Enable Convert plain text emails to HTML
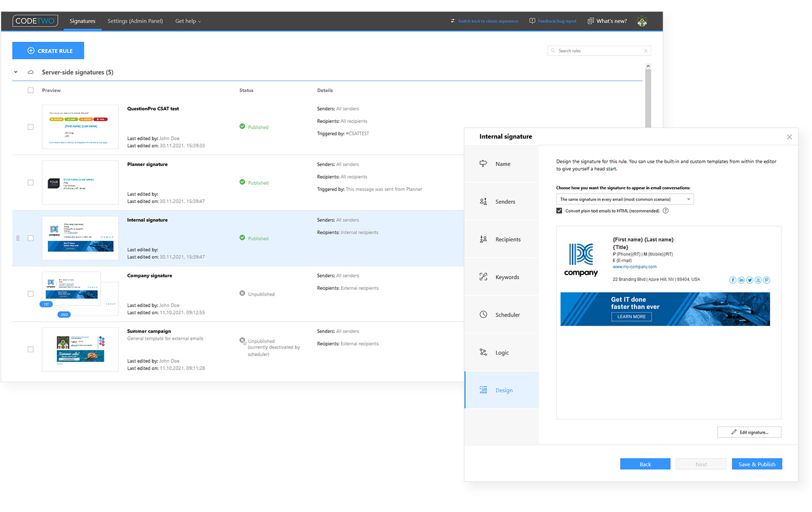This screenshot has height=512, width=812. point(559,210)
